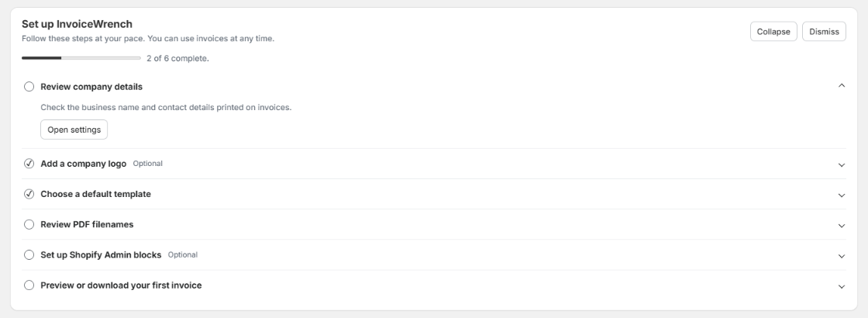Click Optional badge beside Shopify Admin blocks
868x318 pixels.
[x=183, y=255]
